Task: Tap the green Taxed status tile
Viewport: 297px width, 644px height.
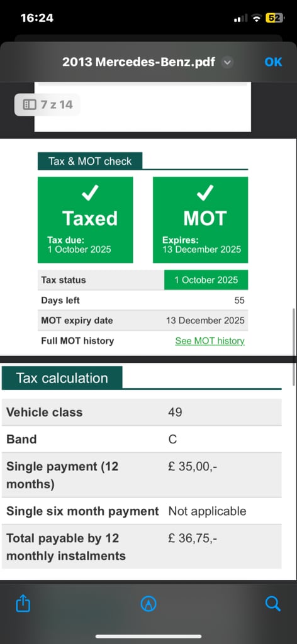Action: [86, 219]
